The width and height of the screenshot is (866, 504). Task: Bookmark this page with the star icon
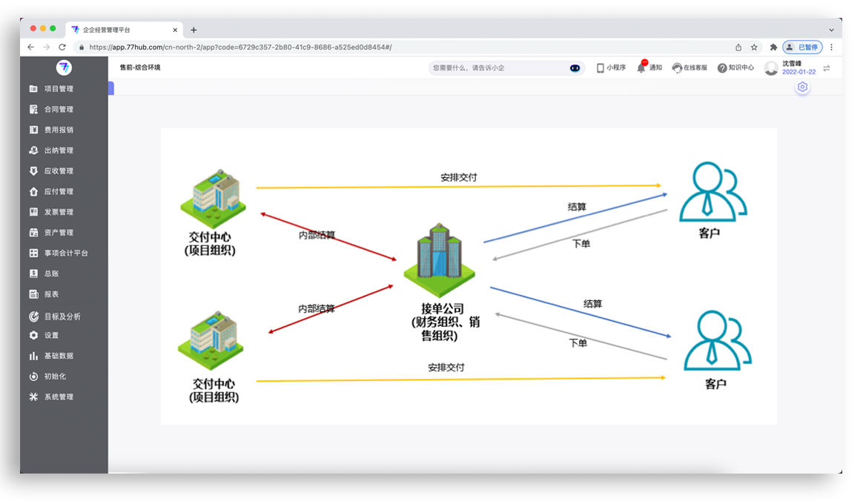tap(754, 47)
